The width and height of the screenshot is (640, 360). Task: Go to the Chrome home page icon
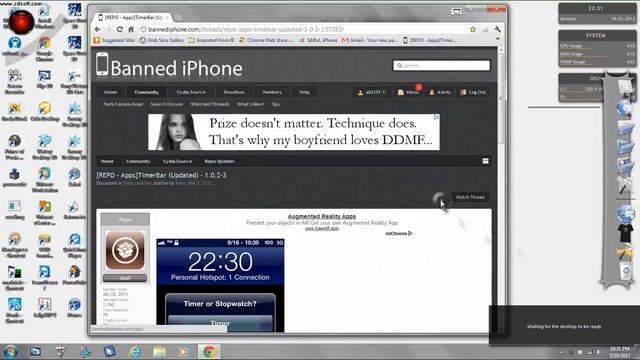(x=131, y=29)
